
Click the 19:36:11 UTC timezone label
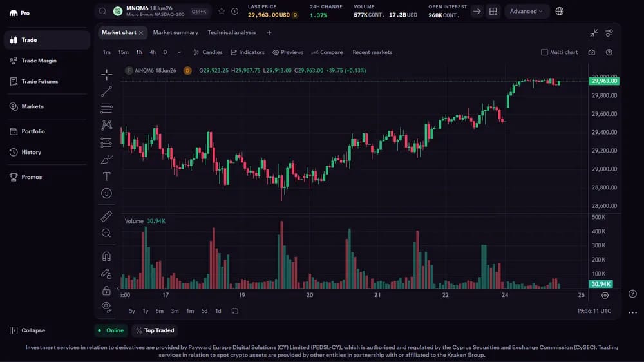[594, 311]
